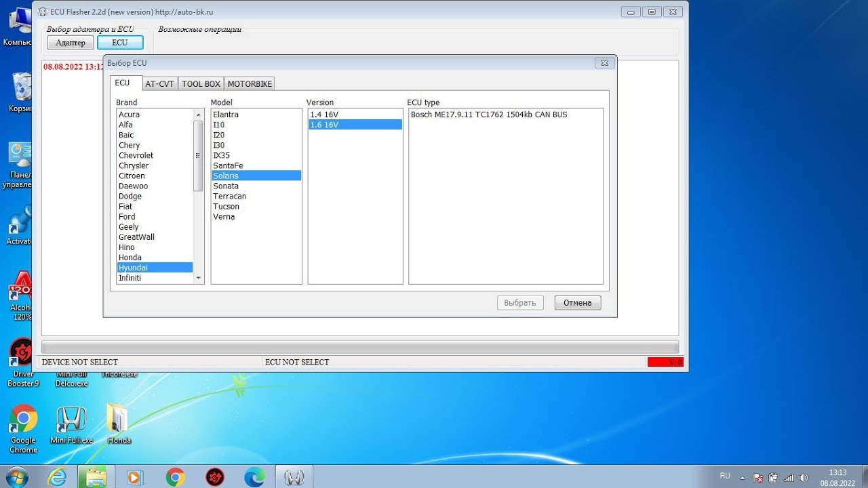This screenshot has width=868, height=488.
Task: Launch Internet Explorer from taskbar
Action: [57, 477]
